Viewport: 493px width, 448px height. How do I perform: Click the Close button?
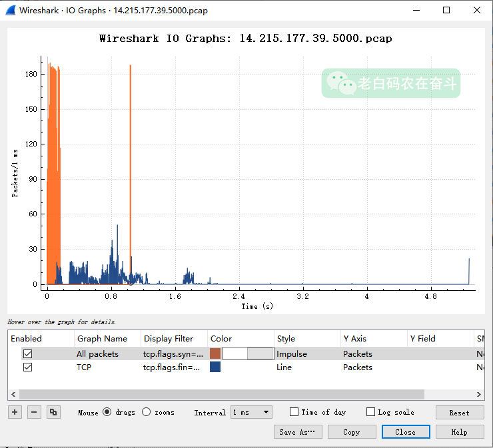tap(406, 432)
